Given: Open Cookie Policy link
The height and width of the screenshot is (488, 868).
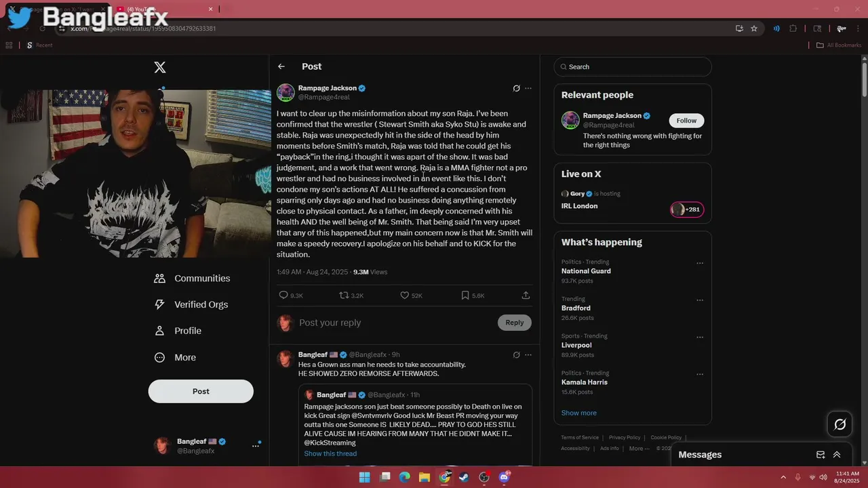Looking at the screenshot, I should 666,438.
